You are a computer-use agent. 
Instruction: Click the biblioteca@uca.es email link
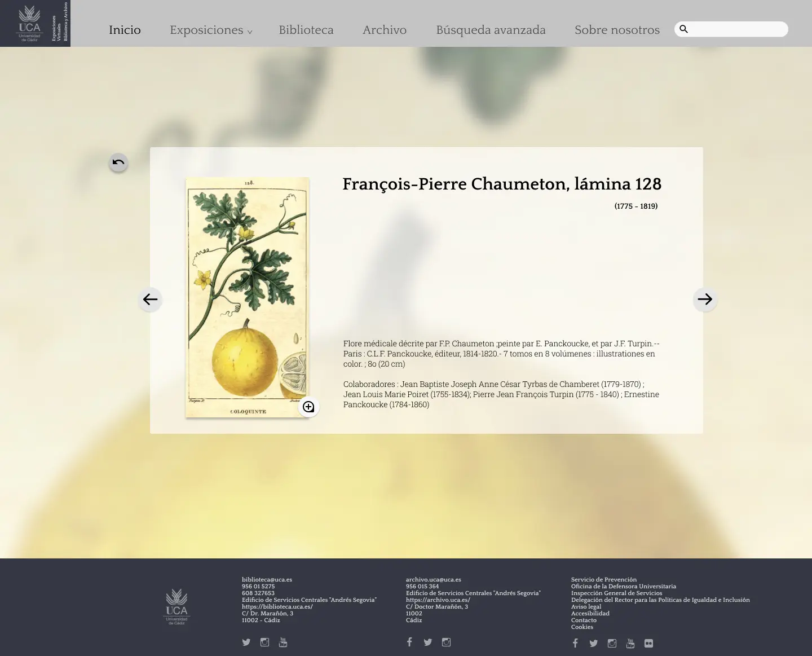(267, 579)
